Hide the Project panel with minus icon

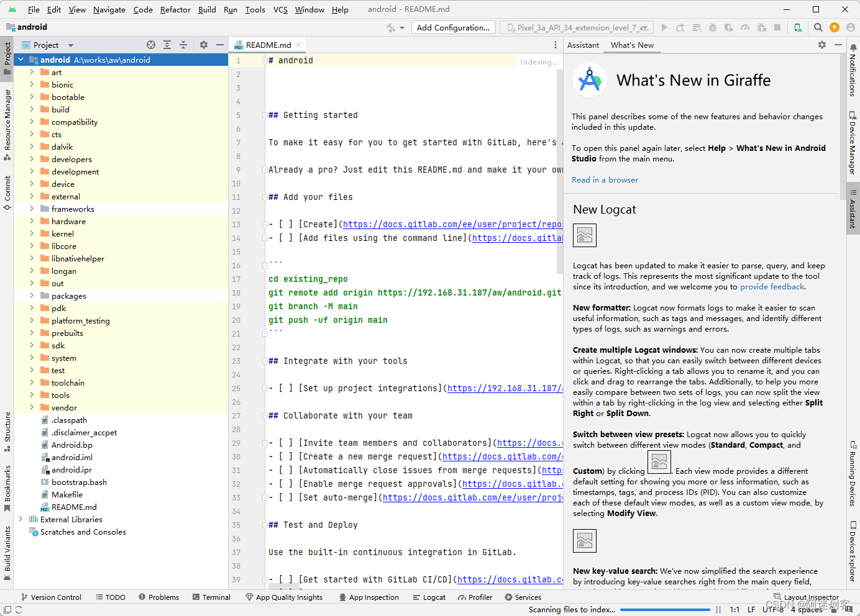point(219,45)
